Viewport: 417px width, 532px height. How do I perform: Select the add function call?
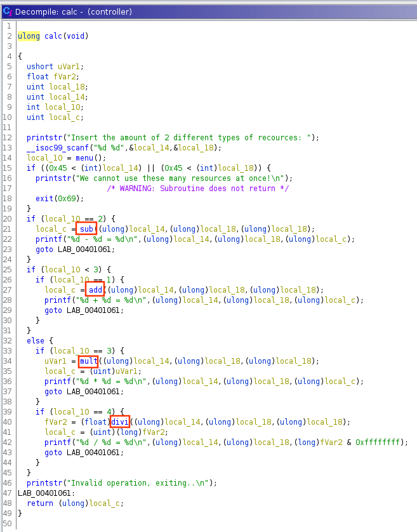[x=94, y=289]
